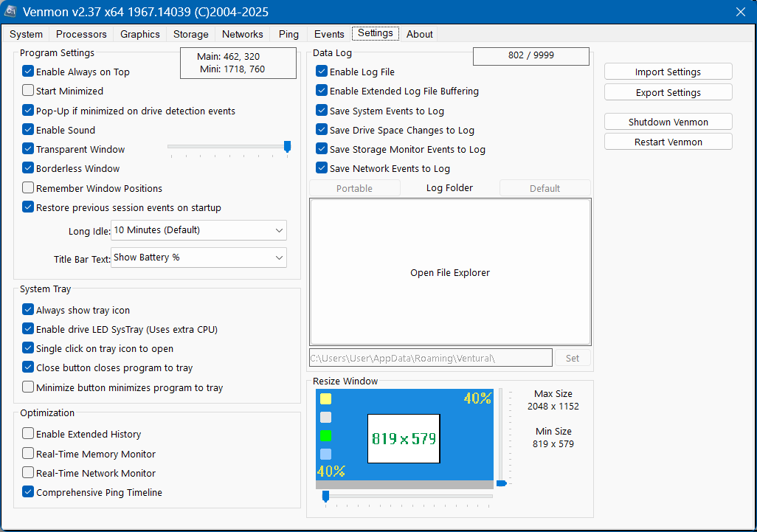The width and height of the screenshot is (757, 532).
Task: Click the Export Settings button
Action: click(x=668, y=92)
